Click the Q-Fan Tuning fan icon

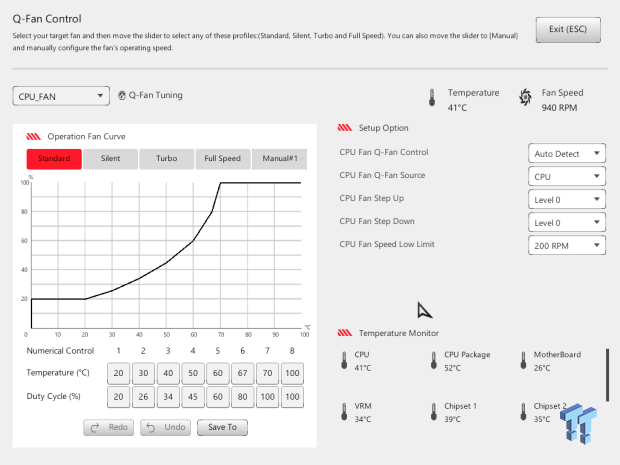[x=122, y=95]
